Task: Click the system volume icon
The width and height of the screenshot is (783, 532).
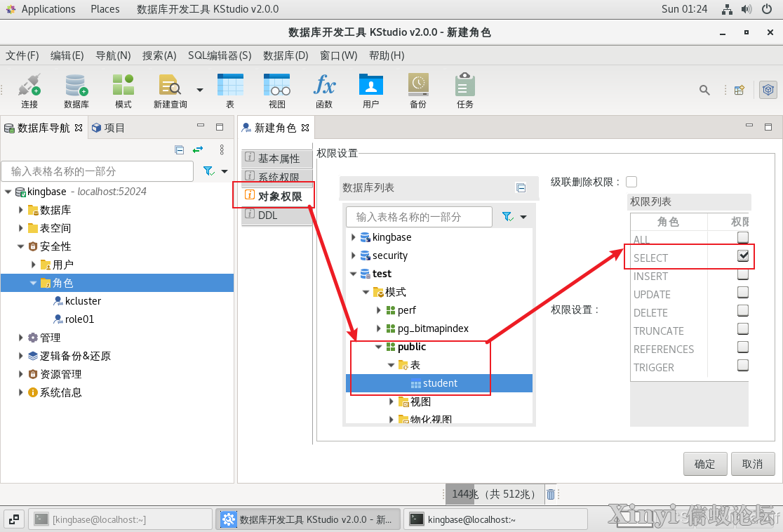Action: point(747,9)
